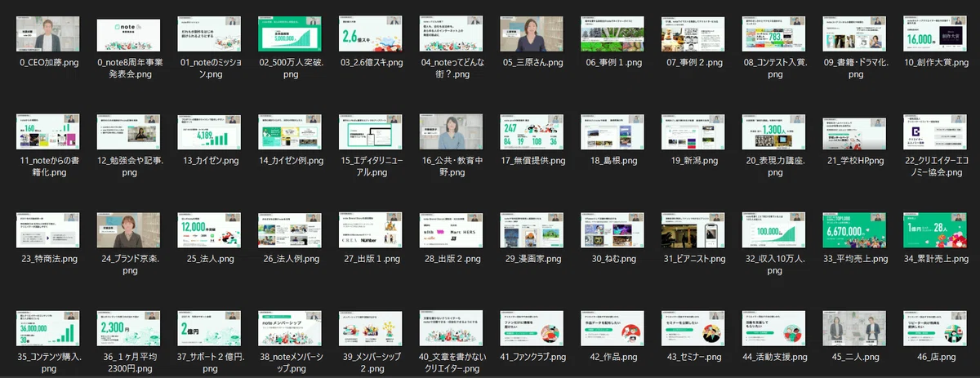Click the file name text 42_作品.png
This screenshot has width=980, height=378.
coord(612,357)
